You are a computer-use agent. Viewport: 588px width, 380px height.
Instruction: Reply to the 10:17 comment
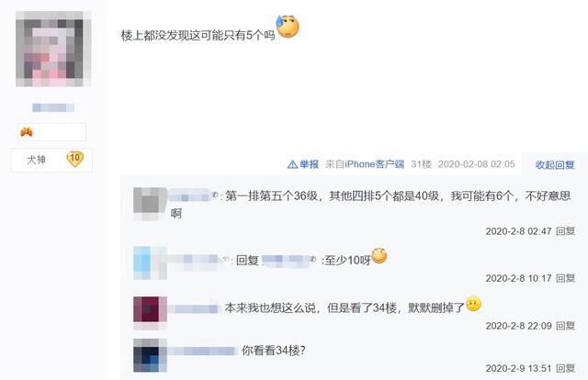tap(565, 278)
